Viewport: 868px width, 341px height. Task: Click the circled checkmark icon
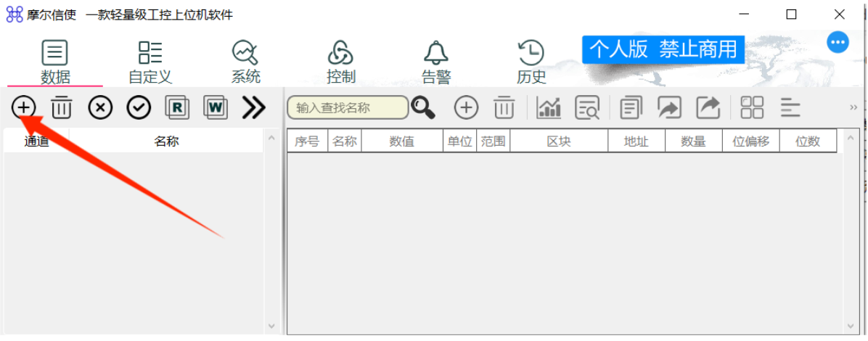coord(139,107)
